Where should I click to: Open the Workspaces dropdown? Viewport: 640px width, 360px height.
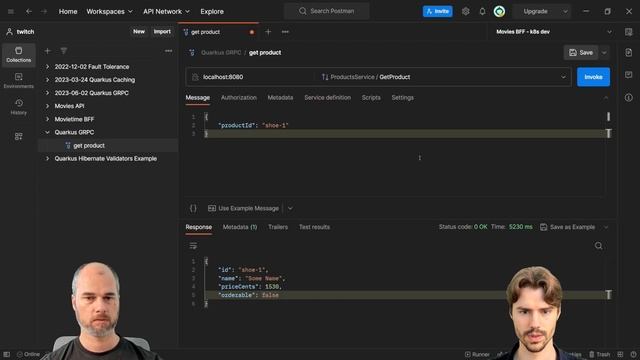(109, 11)
